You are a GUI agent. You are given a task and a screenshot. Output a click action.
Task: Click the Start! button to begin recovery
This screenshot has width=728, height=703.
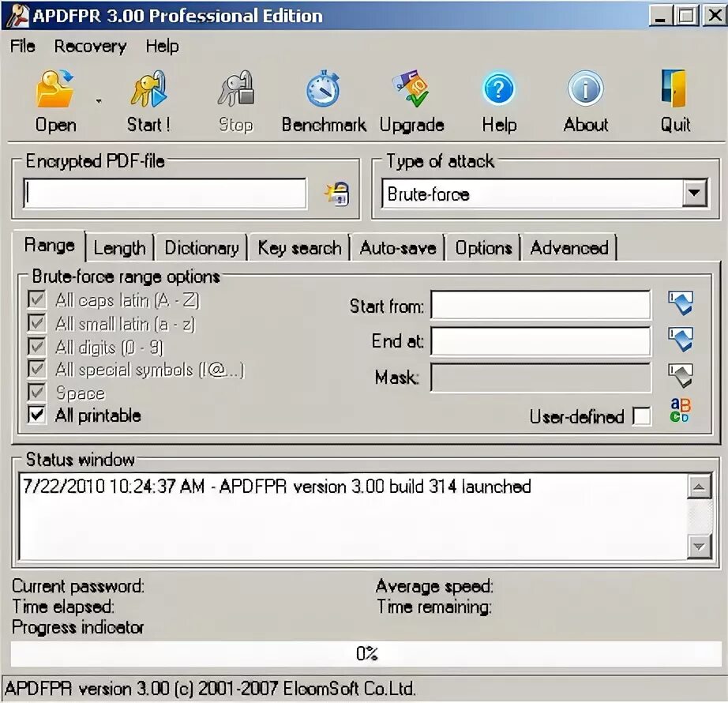pyautogui.click(x=147, y=95)
